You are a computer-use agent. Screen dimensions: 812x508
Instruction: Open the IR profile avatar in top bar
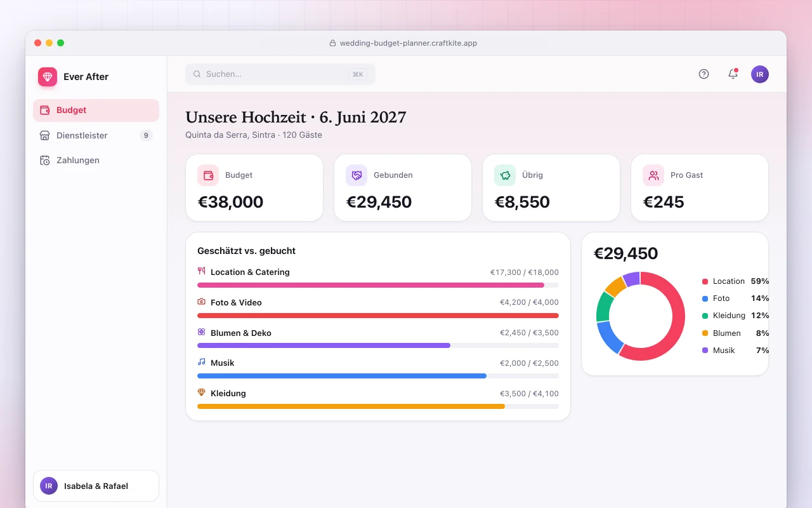click(x=760, y=74)
